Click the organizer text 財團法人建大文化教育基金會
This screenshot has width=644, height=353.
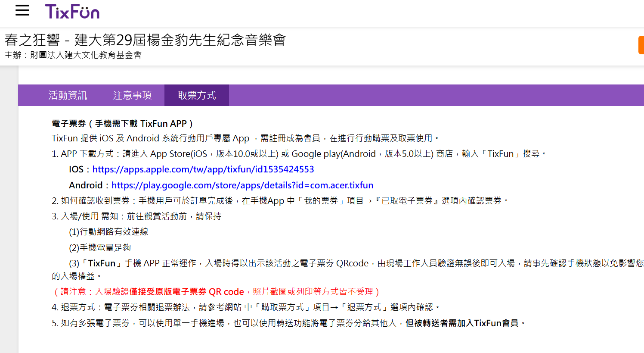(86, 55)
